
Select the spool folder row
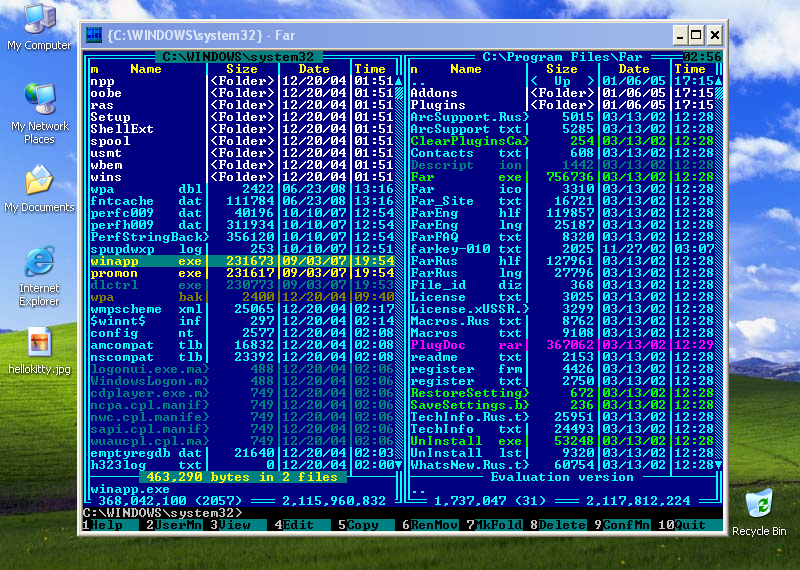pyautogui.click(x=242, y=141)
